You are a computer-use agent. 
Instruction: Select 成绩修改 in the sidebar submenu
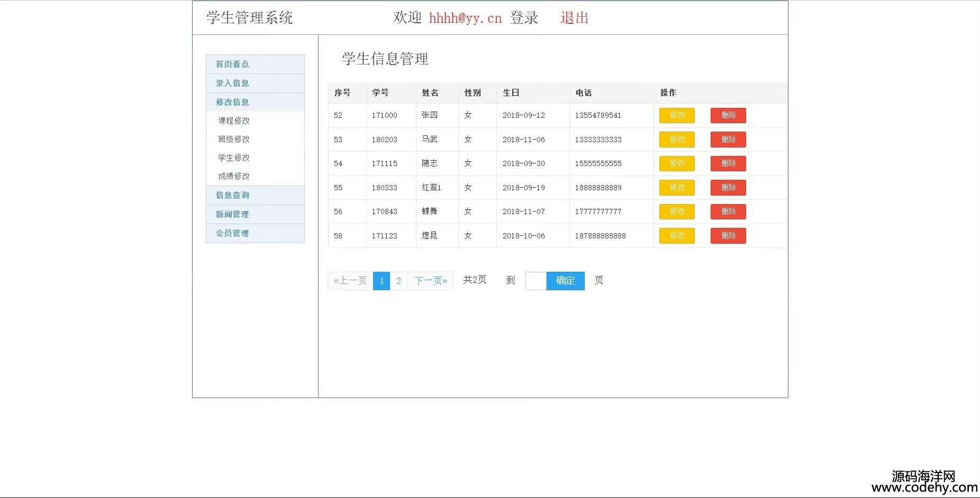(234, 176)
